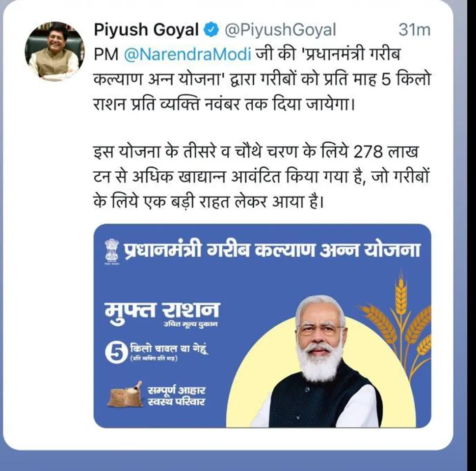Open the @PiyushGoyal handle
Viewport: 476px width, 471px height.
280,30
